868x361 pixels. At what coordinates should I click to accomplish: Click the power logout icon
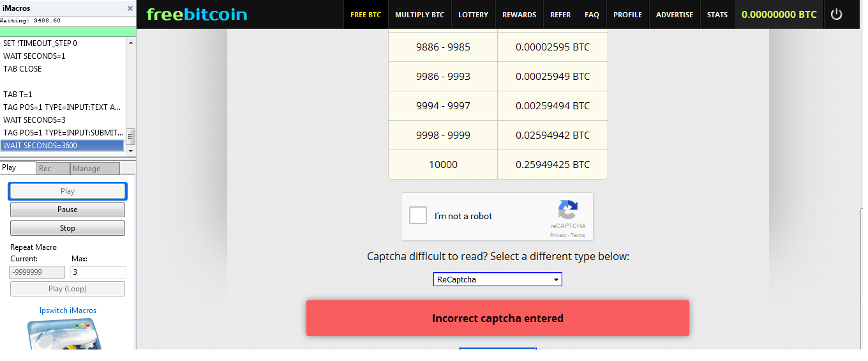(x=836, y=14)
